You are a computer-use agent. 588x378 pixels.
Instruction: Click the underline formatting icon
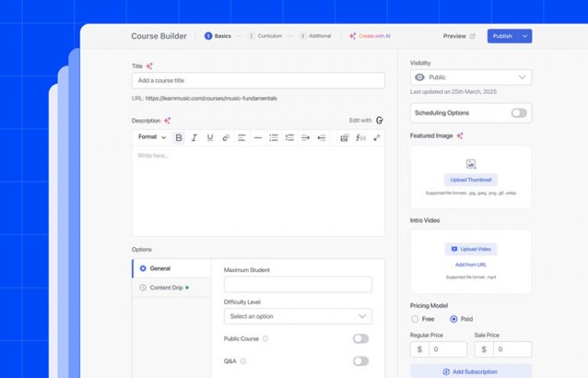click(x=210, y=138)
